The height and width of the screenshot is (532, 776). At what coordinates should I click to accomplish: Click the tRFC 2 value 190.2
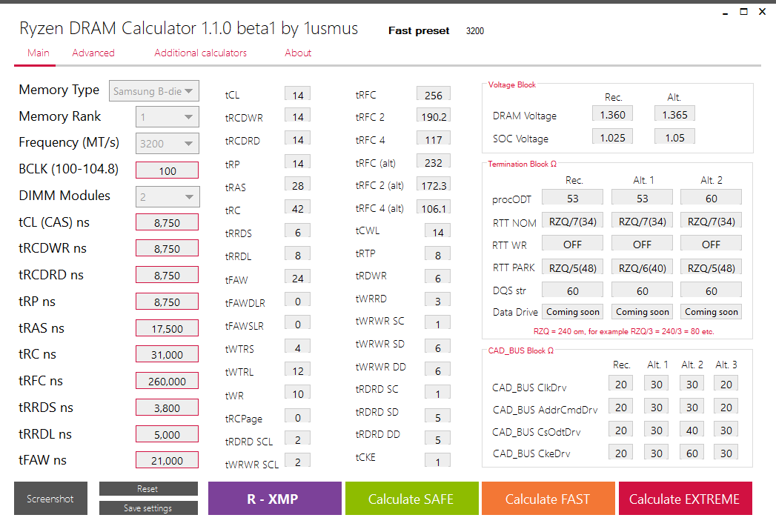click(434, 117)
